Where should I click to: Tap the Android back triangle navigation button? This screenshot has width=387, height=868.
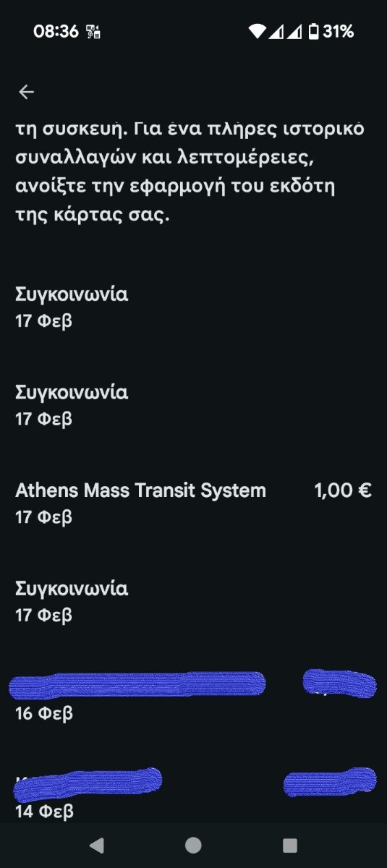point(96,845)
